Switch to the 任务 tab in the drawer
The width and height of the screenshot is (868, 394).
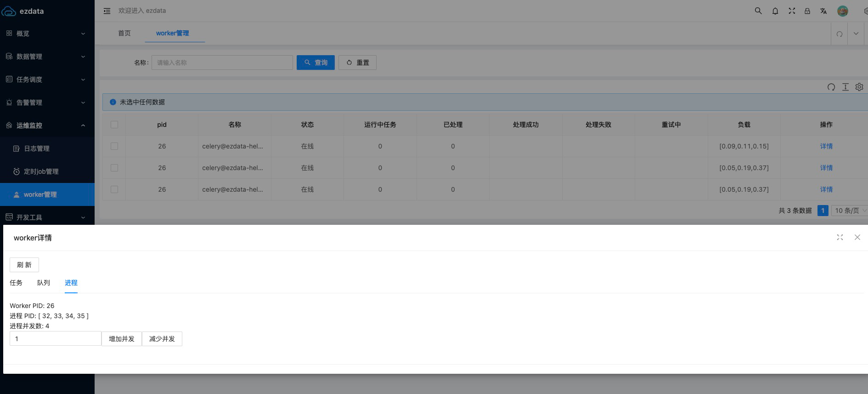click(16, 283)
